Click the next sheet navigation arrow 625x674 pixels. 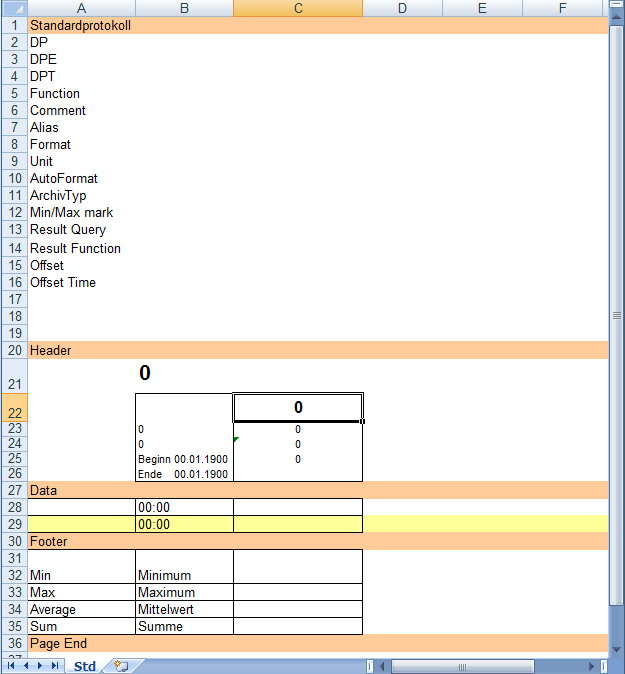[x=40, y=665]
